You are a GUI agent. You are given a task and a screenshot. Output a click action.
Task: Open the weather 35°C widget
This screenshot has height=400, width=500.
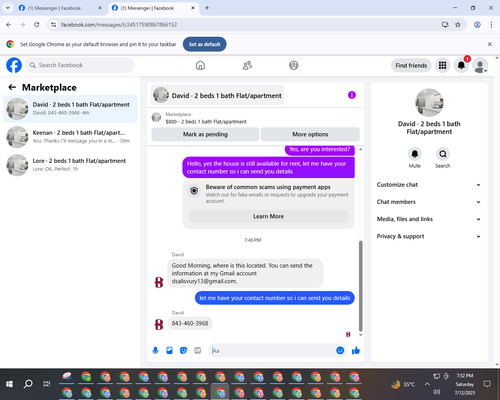[x=403, y=384]
